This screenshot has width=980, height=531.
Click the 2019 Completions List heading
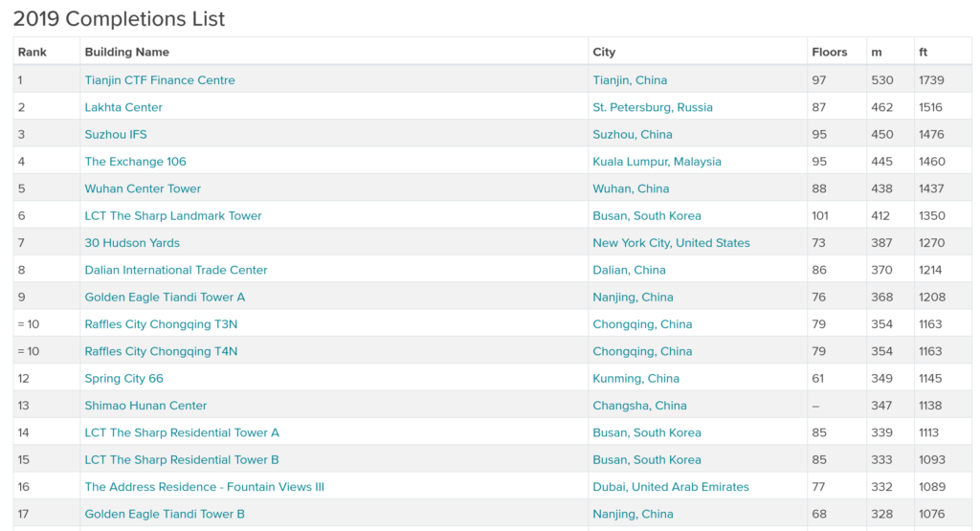point(120,19)
